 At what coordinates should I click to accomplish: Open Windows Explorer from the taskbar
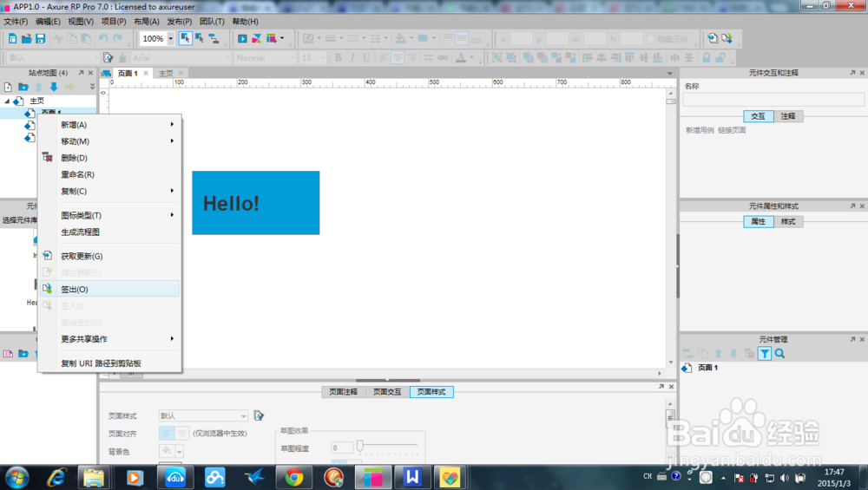[94, 477]
